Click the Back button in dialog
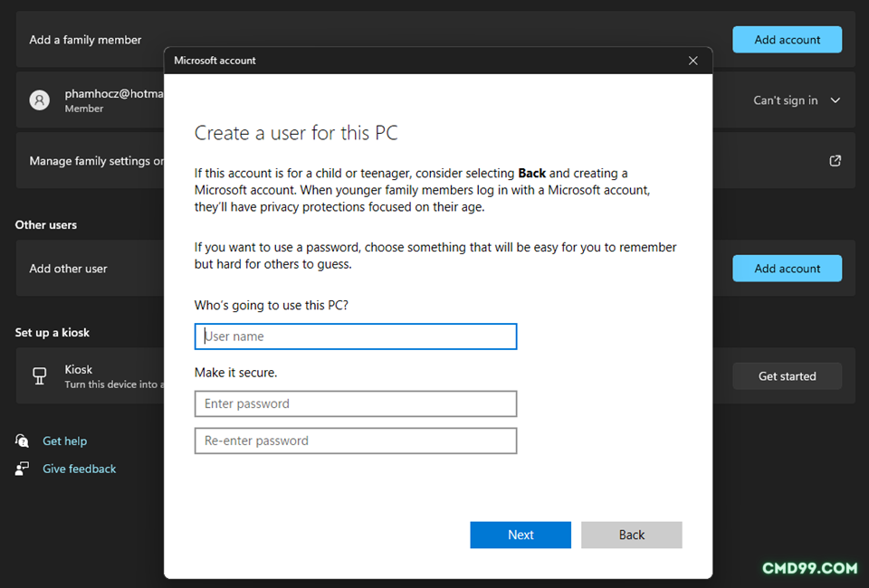This screenshot has height=588, width=869. (631, 535)
